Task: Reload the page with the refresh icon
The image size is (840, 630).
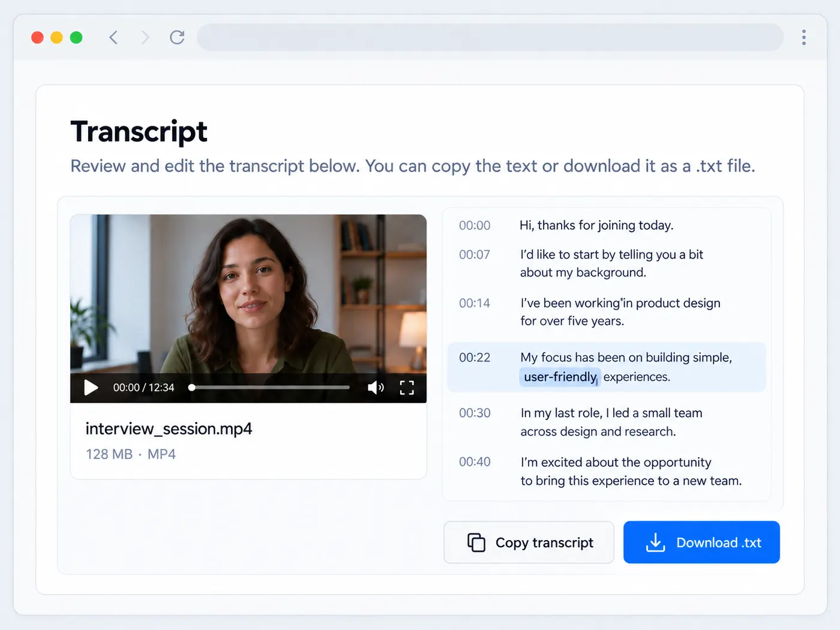Action: point(177,37)
